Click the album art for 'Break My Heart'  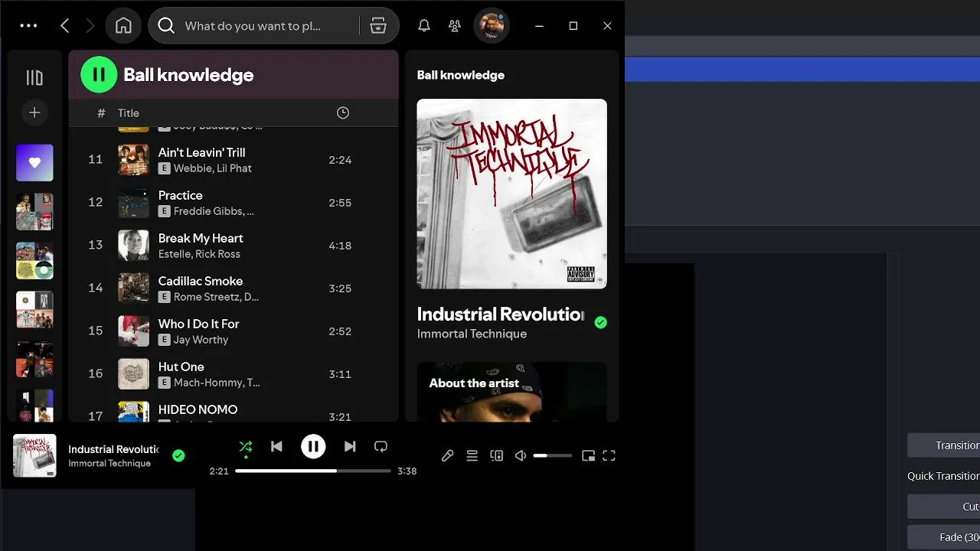(133, 246)
